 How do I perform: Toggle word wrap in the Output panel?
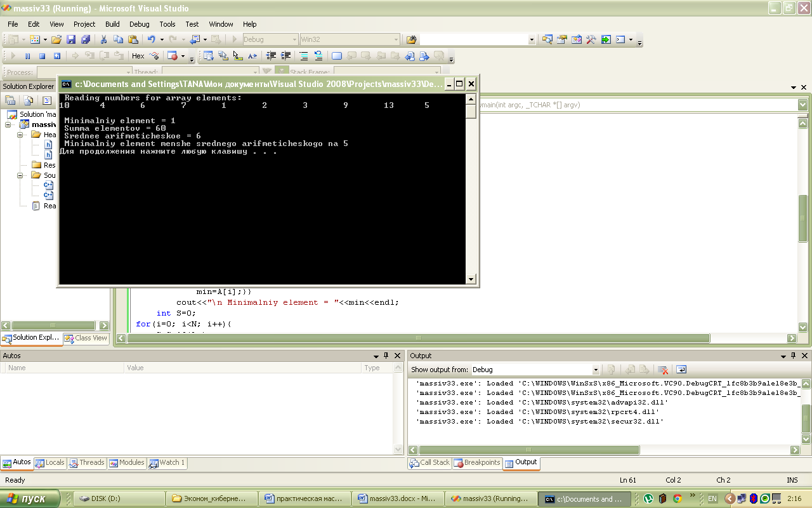tap(681, 370)
